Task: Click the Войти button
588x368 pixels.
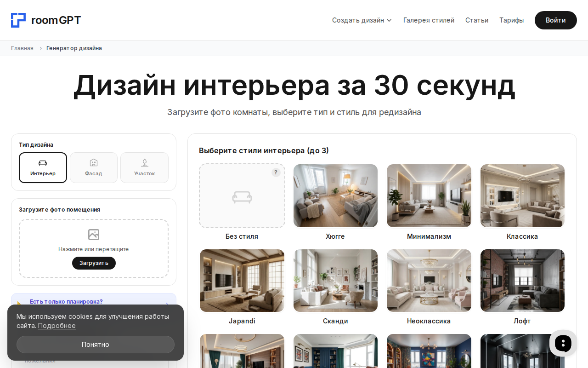Action: [555, 20]
